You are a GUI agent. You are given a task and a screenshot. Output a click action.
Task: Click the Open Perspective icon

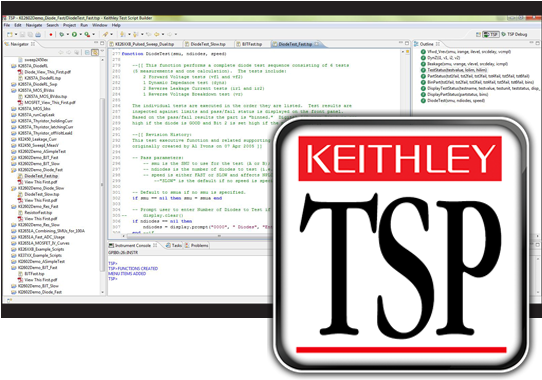pos(478,34)
